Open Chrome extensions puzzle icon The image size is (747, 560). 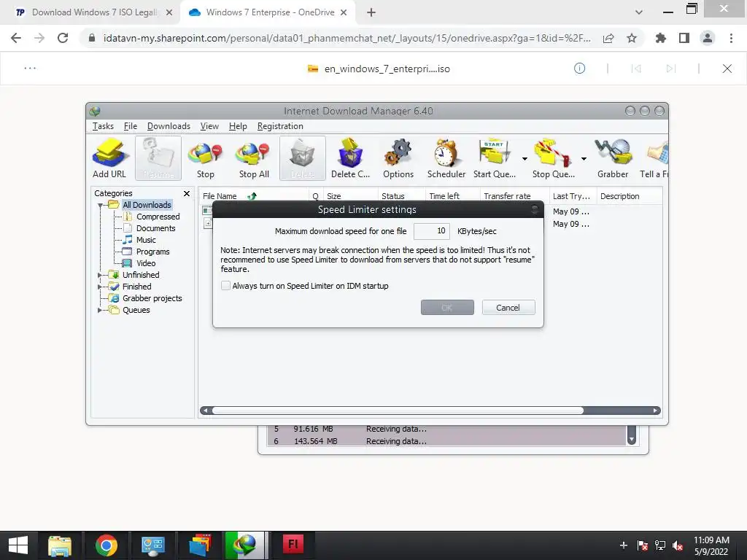click(x=661, y=38)
